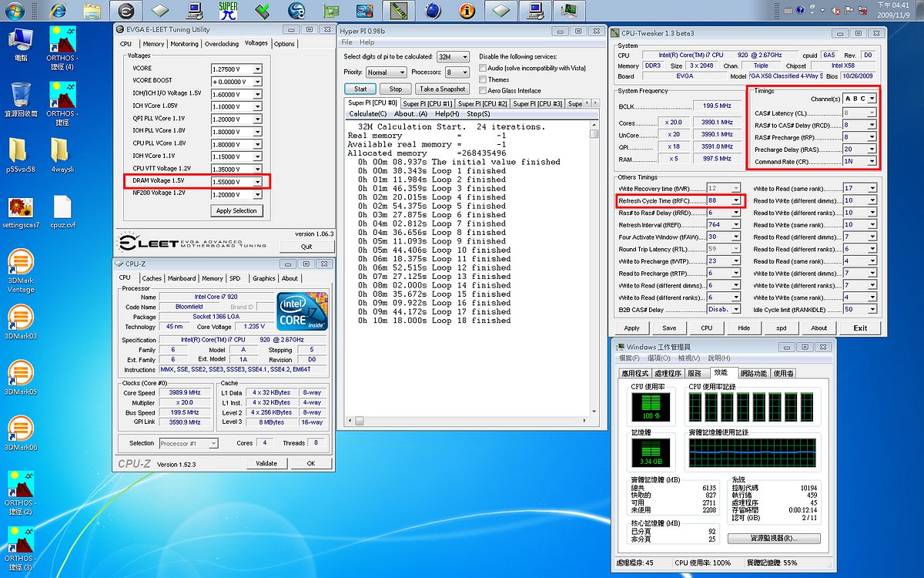Open the Computer desktop icon
This screenshot has height=578, width=924.
pyautogui.click(x=21, y=45)
